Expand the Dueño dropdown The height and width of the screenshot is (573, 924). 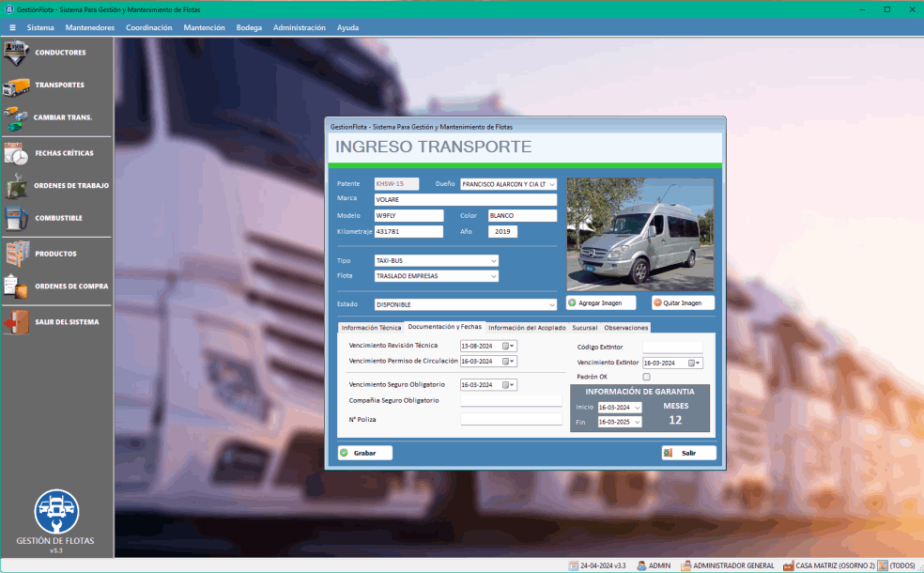click(551, 184)
